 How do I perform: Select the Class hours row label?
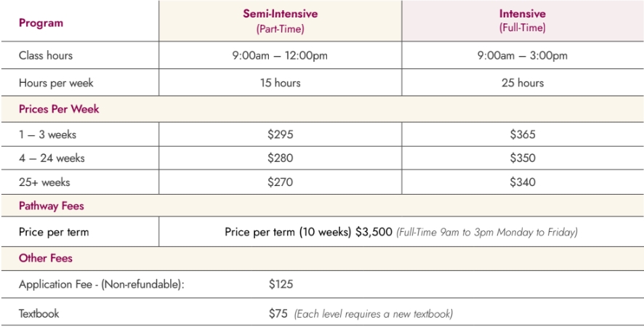click(46, 55)
